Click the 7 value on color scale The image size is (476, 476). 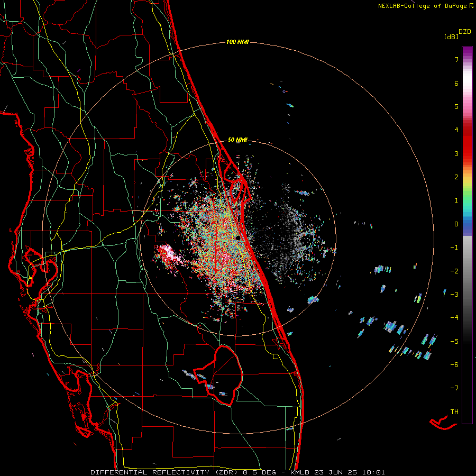coord(456,59)
